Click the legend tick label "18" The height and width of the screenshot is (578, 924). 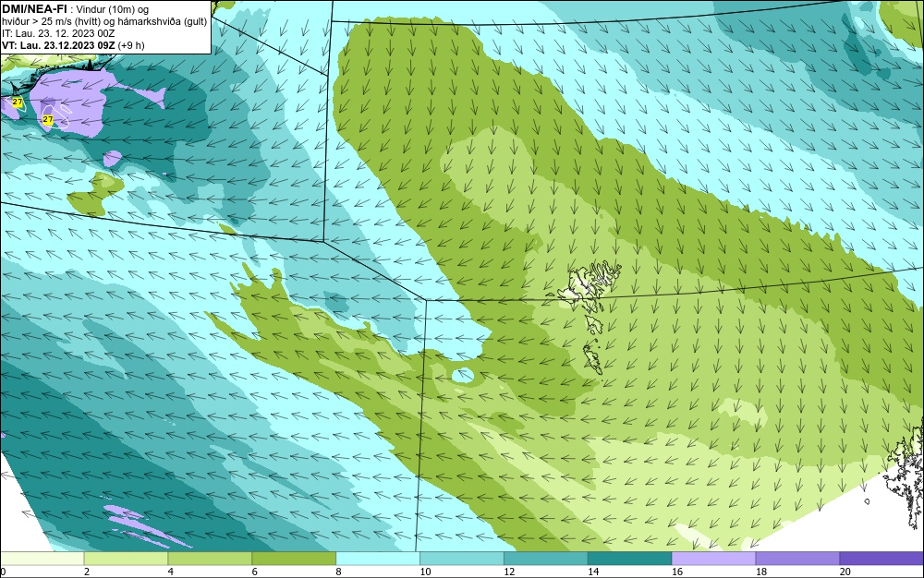point(760,572)
